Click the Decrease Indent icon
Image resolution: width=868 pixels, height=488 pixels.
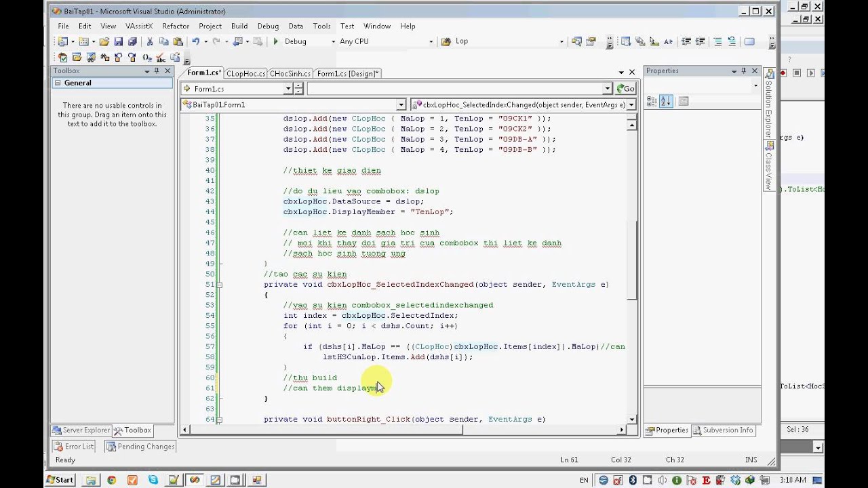point(686,41)
